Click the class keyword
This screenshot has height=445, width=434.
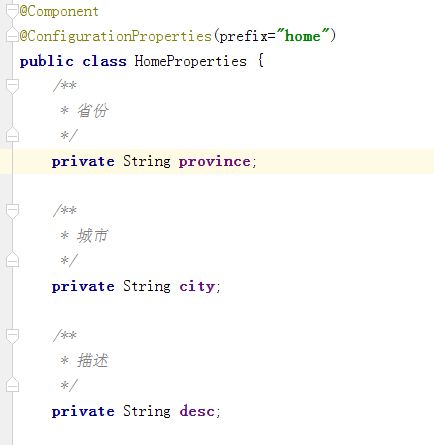coord(104,62)
